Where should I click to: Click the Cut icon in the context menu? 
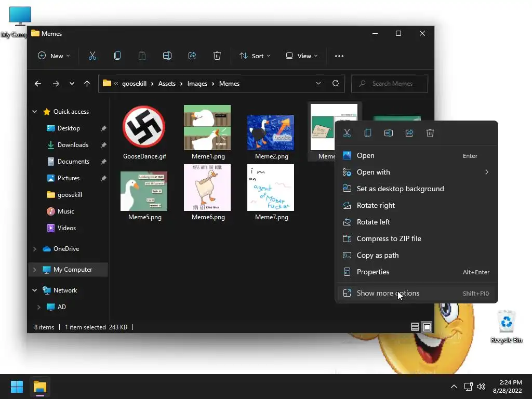click(347, 133)
